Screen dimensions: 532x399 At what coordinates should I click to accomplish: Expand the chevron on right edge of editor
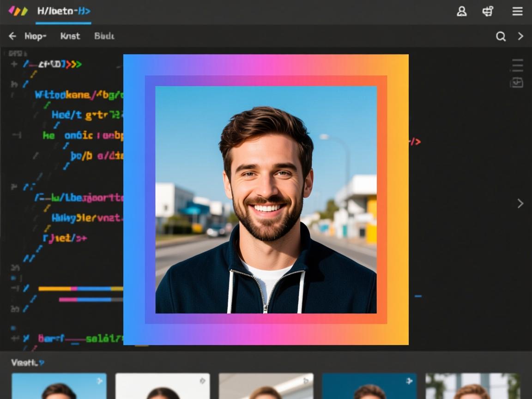pyautogui.click(x=520, y=203)
